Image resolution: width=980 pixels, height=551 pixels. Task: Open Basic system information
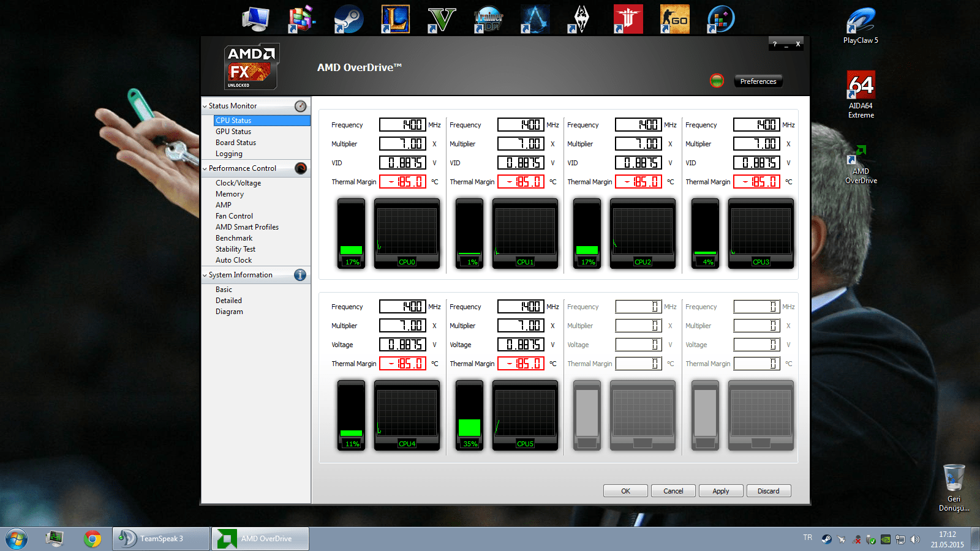pos(224,290)
